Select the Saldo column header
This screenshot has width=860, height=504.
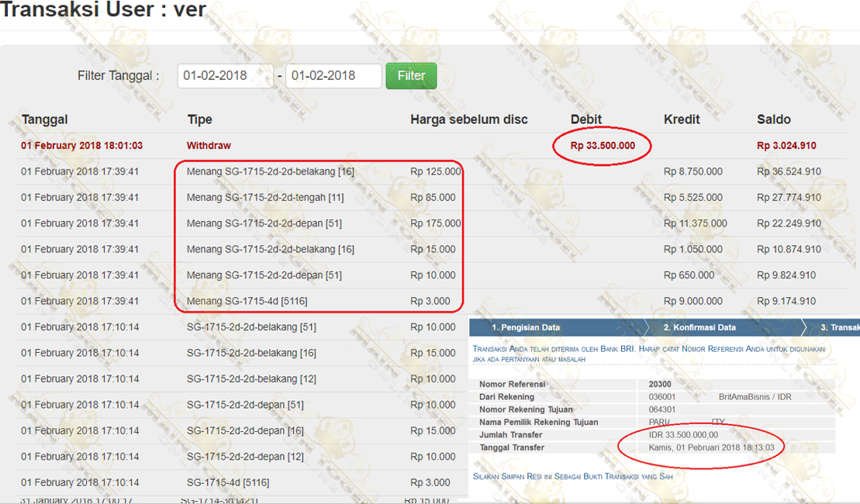click(x=774, y=119)
